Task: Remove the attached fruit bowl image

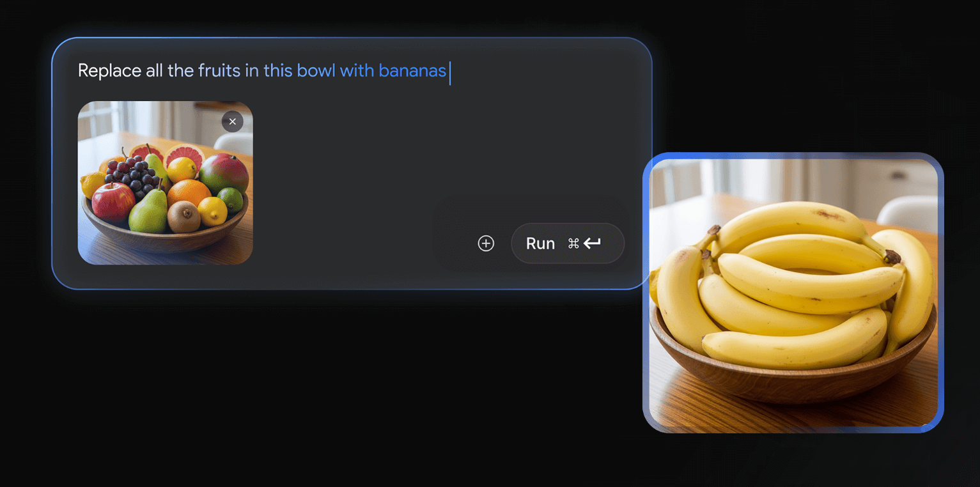Action: pyautogui.click(x=233, y=121)
